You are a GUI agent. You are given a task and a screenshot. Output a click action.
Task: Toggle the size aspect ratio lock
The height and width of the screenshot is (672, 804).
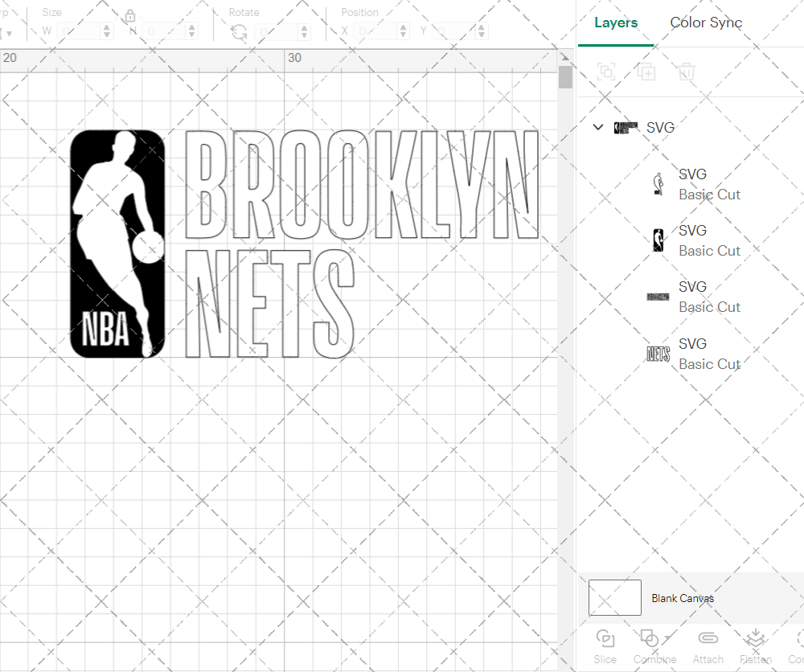pyautogui.click(x=129, y=16)
